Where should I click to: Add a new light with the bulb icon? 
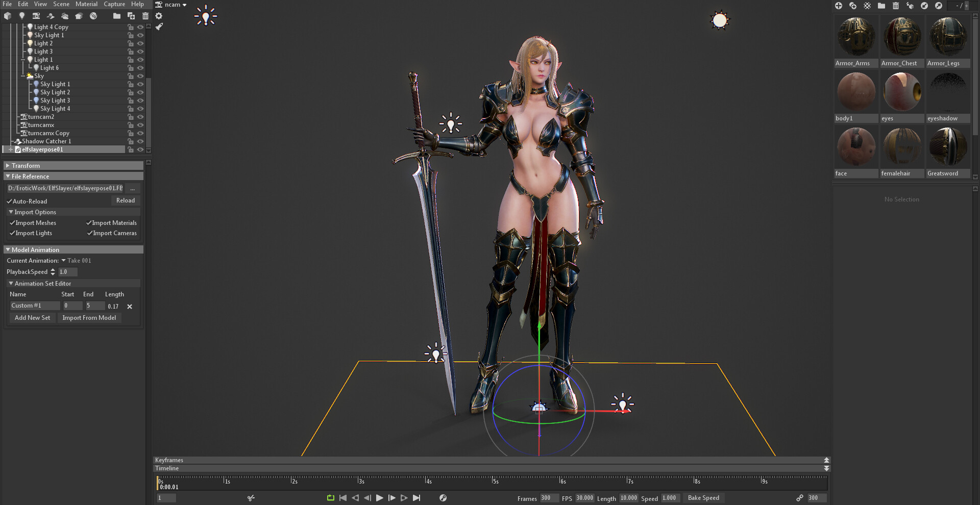pos(22,16)
